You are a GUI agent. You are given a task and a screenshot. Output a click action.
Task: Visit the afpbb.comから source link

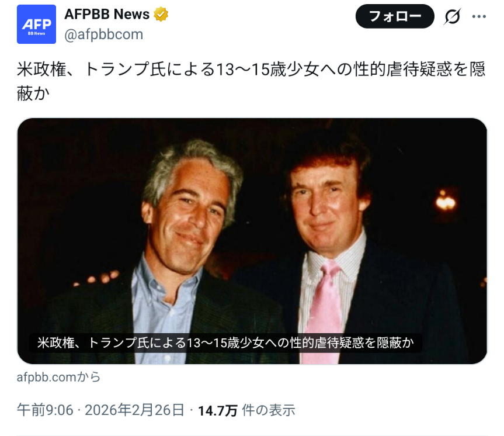[58, 377]
